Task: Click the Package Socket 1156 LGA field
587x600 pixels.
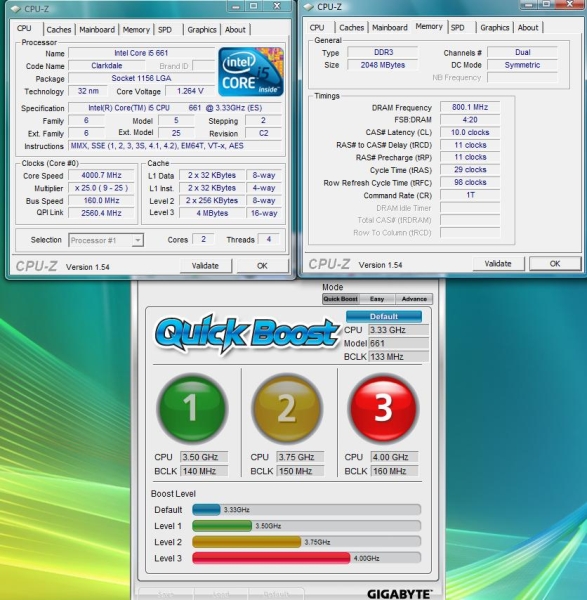Action: (x=141, y=78)
